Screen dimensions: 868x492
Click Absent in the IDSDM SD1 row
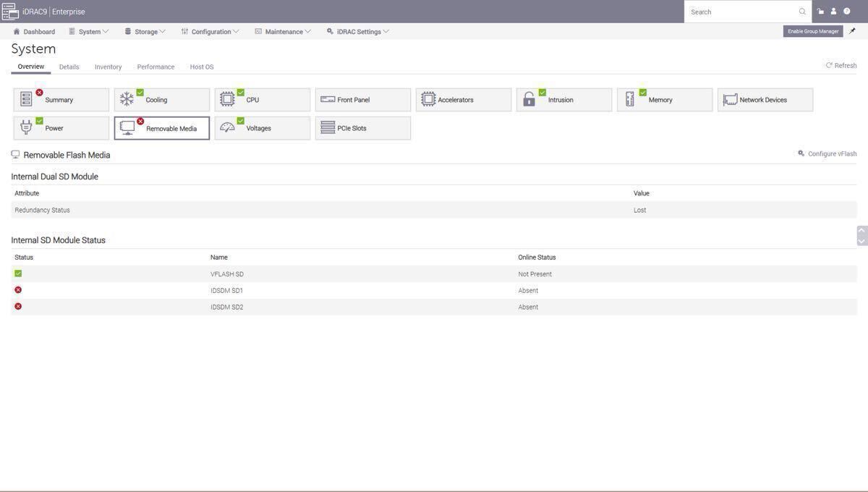[x=528, y=291]
